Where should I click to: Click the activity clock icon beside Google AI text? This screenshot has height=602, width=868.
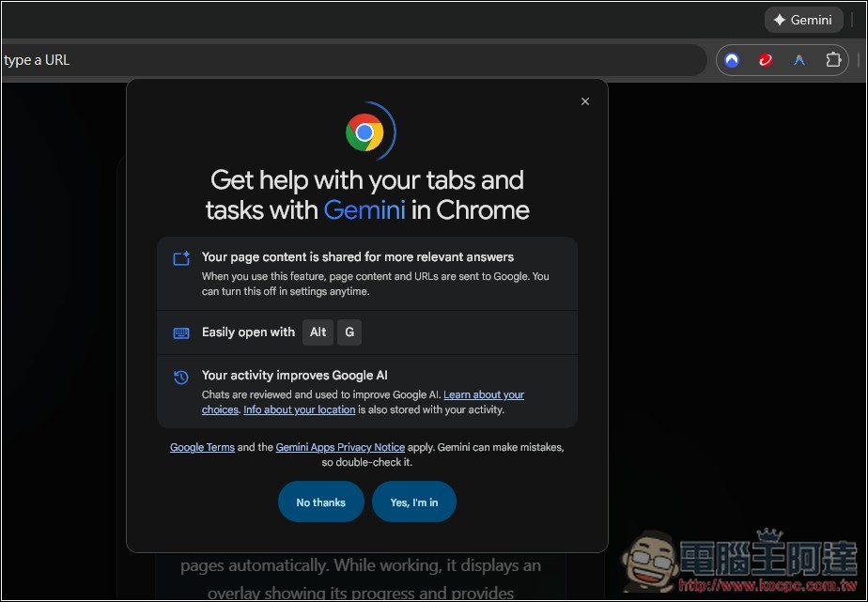(x=180, y=377)
